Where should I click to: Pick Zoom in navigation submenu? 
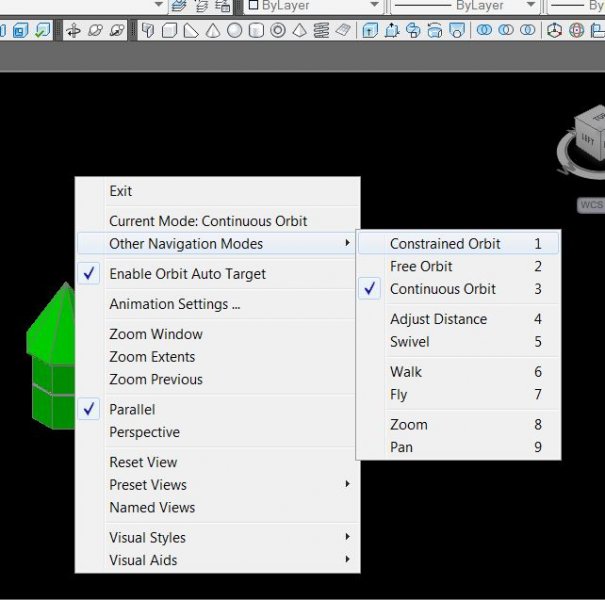tap(458, 425)
